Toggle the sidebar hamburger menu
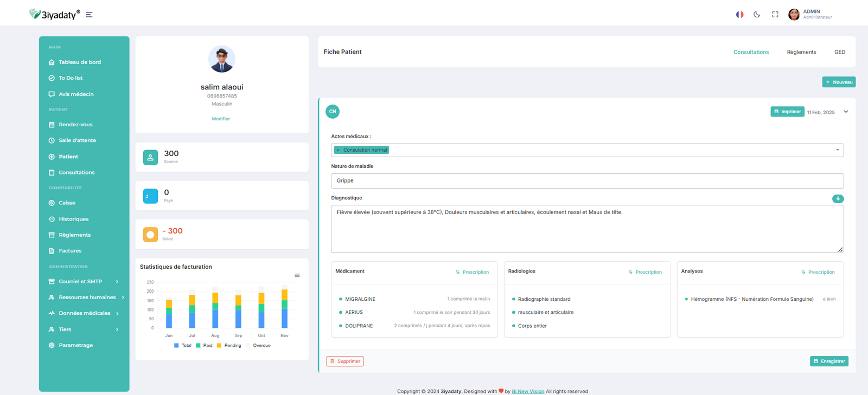The height and width of the screenshot is (395, 868). click(x=89, y=15)
